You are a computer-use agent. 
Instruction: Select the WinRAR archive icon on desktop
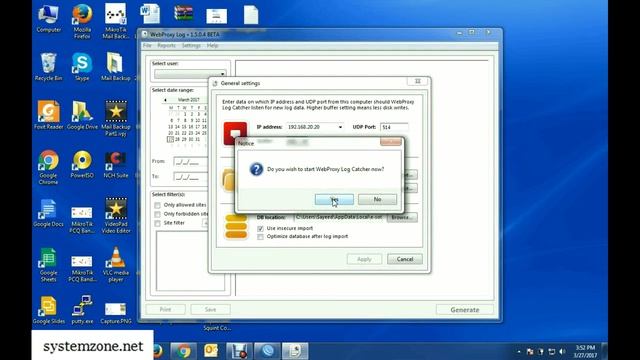coord(184,13)
